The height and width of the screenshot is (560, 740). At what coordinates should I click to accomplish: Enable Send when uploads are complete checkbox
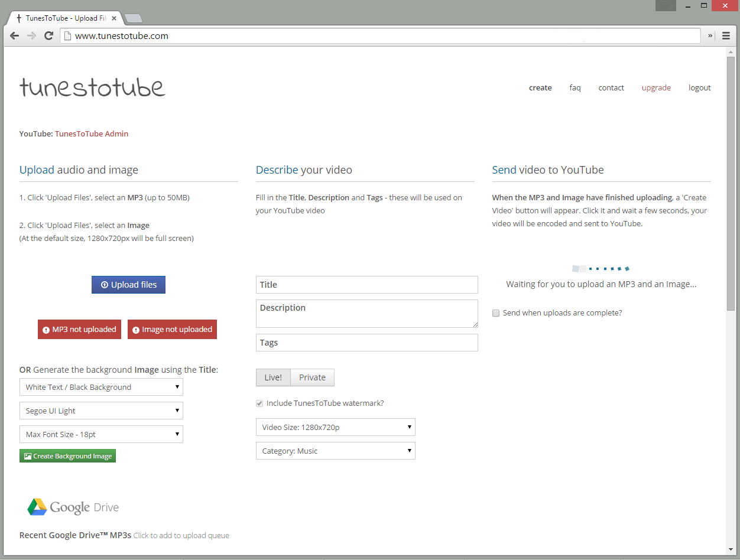point(496,313)
